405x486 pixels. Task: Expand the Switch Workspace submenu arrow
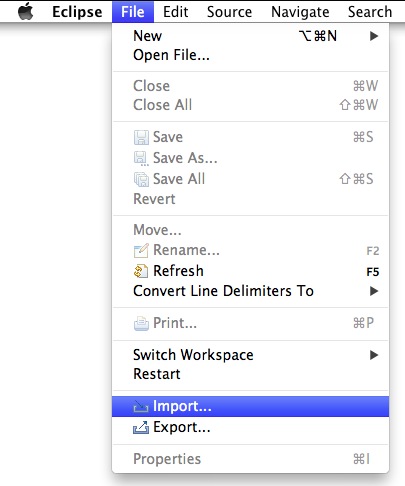[x=374, y=355]
